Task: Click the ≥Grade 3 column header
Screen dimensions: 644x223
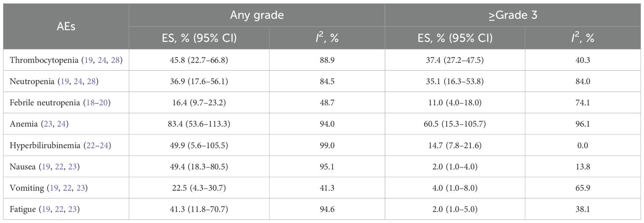Action: (513, 15)
